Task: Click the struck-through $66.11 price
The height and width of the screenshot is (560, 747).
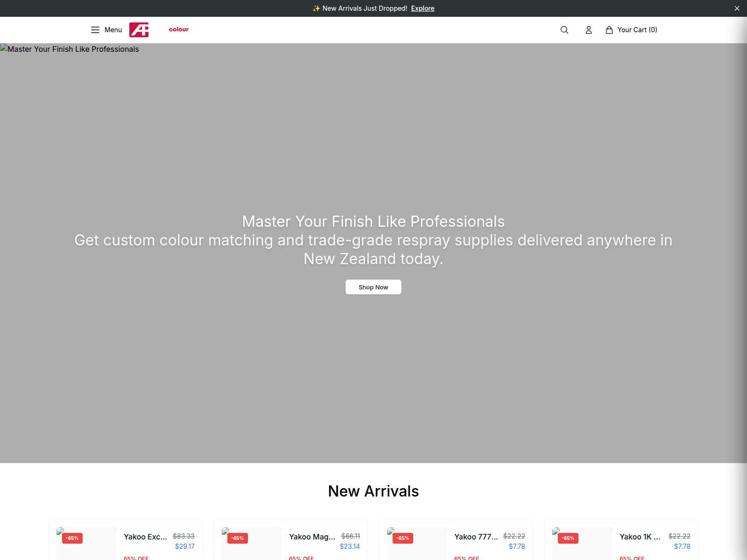Action: (351, 536)
